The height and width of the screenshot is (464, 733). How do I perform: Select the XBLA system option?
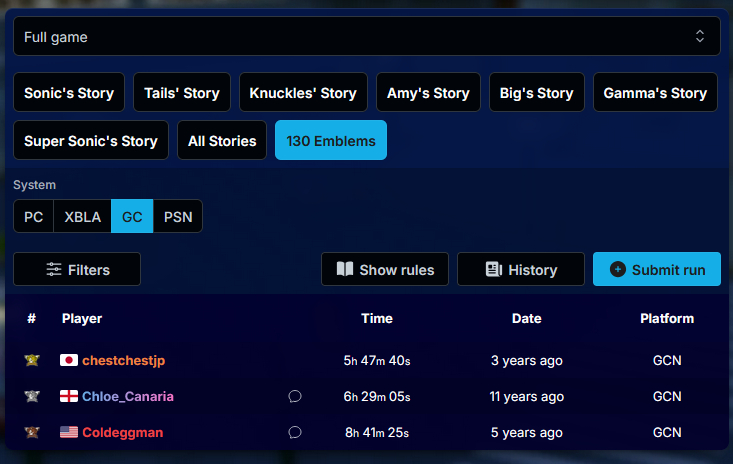82,216
